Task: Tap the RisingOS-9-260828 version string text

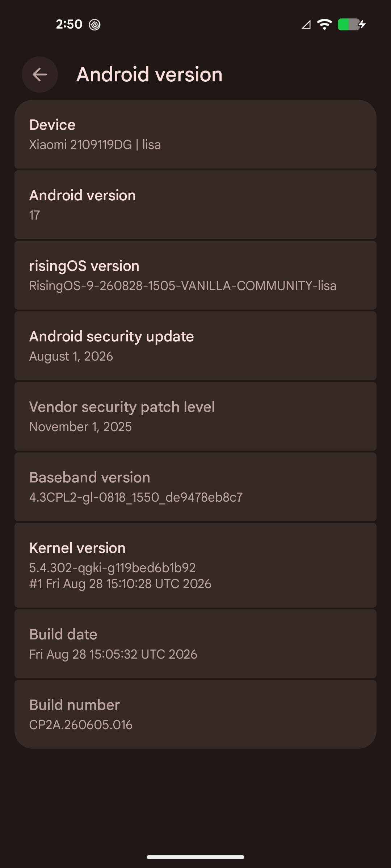Action: point(183,286)
